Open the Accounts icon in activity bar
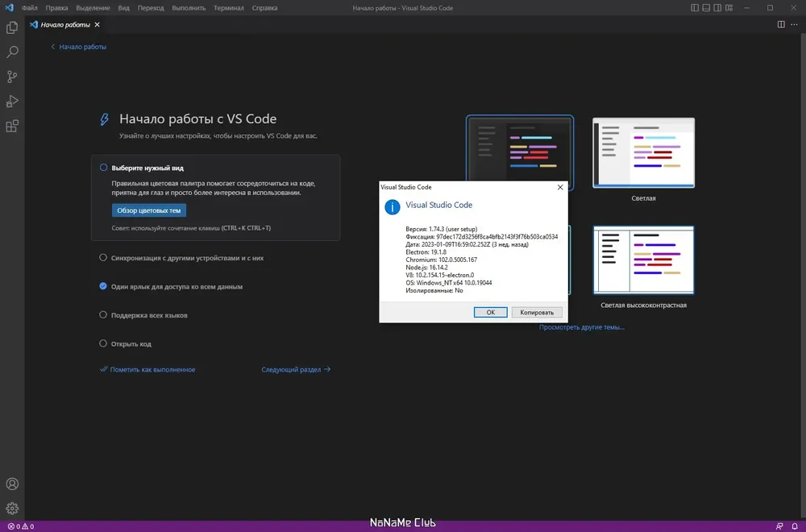This screenshot has height=532, width=806. point(12,484)
